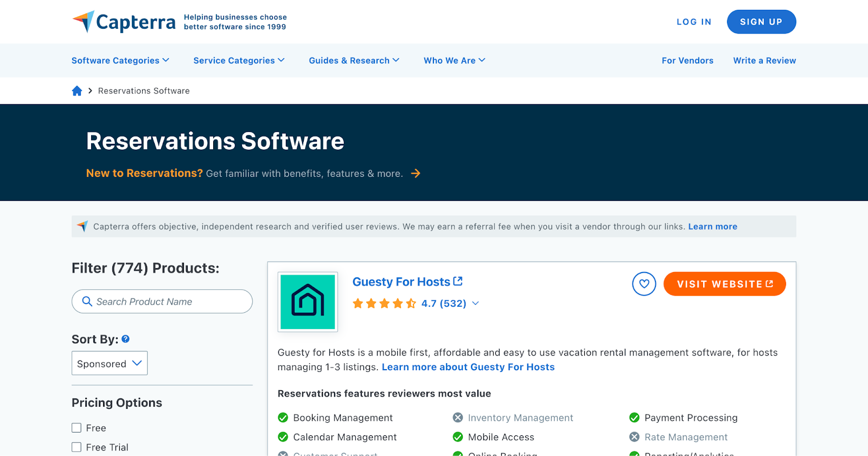Viewport: 868px width, 456px height.
Task: Click the arrow after 'benefits, features & more'
Action: click(x=416, y=173)
